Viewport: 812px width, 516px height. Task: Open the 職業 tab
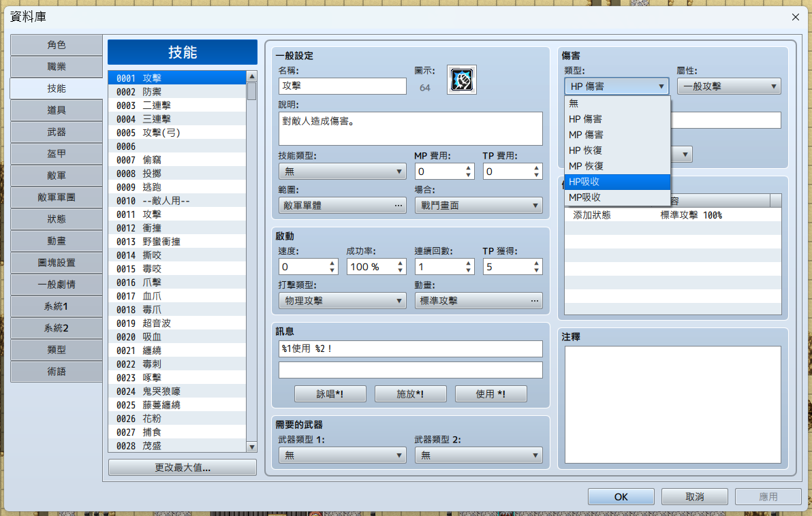pyautogui.click(x=57, y=67)
